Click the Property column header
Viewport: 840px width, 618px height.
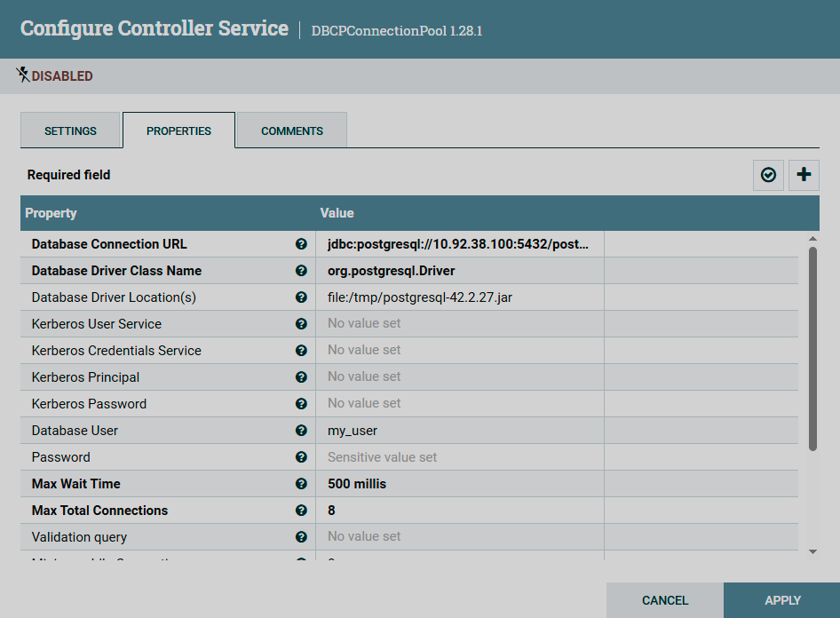pyautogui.click(x=51, y=213)
